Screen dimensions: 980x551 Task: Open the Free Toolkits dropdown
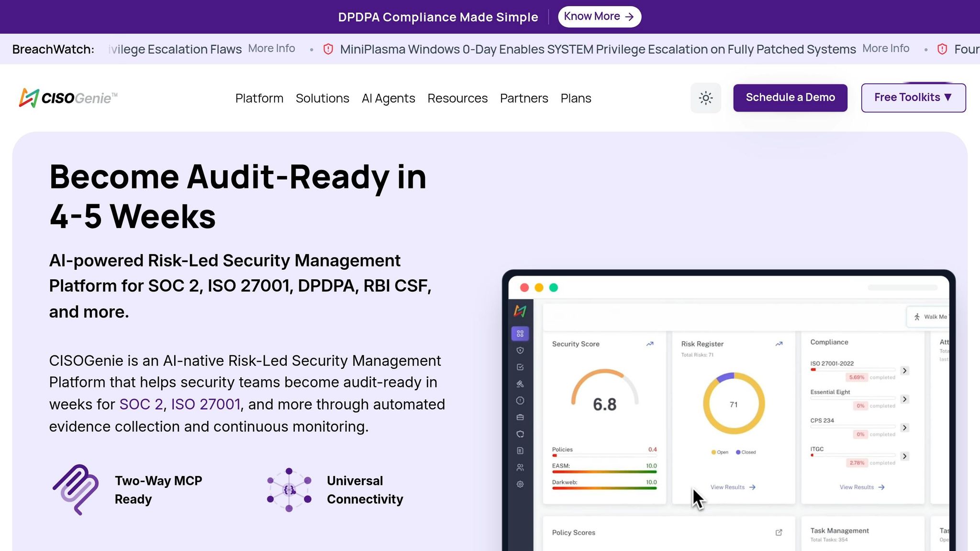tap(913, 98)
